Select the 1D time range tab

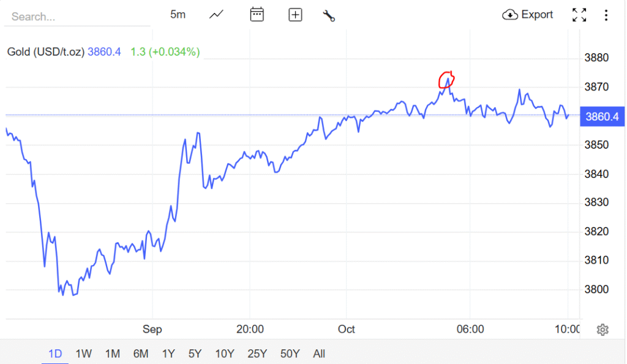click(x=55, y=354)
